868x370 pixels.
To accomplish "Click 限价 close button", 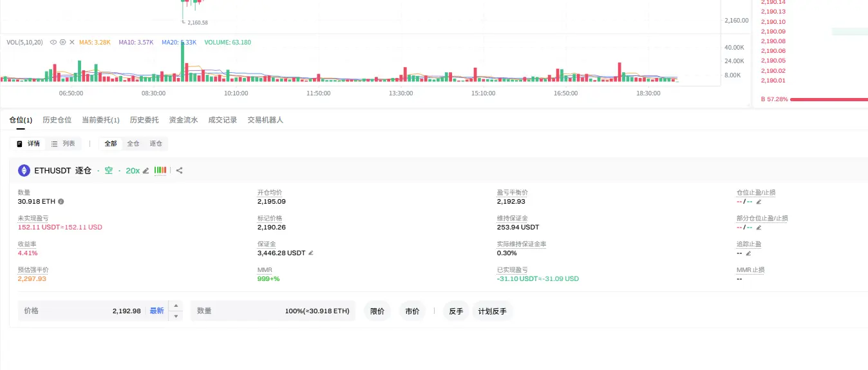I will pos(377,311).
